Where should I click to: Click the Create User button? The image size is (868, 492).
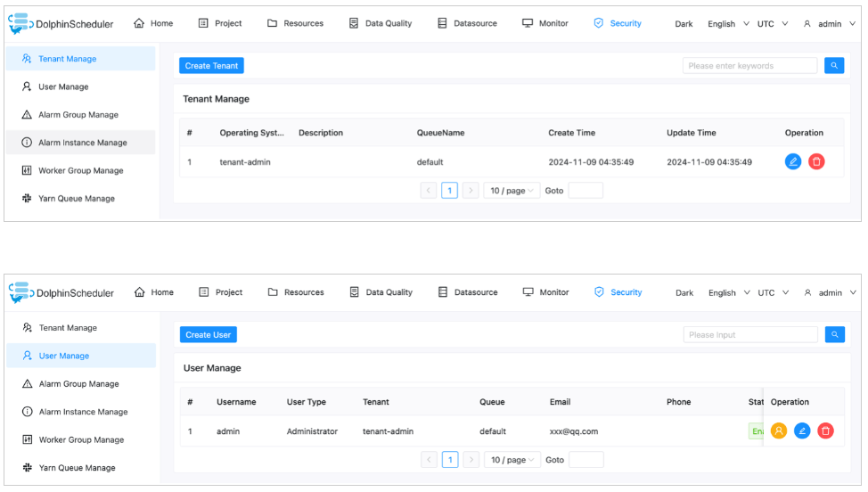pos(208,335)
